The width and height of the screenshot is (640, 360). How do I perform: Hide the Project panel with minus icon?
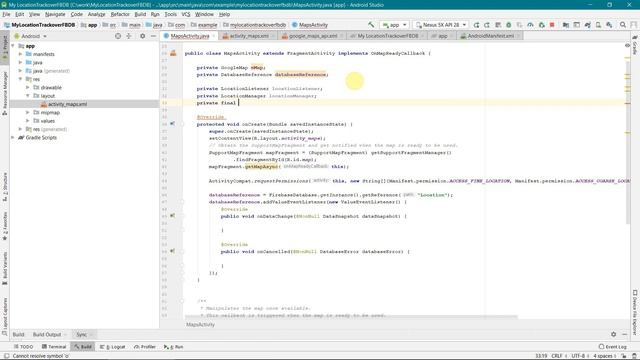[153, 36]
